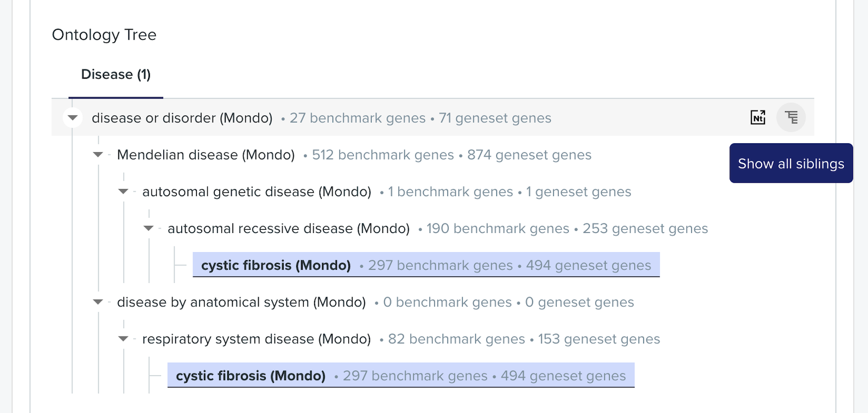Open the NT external link icon
This screenshot has width=868, height=413.
click(x=758, y=117)
